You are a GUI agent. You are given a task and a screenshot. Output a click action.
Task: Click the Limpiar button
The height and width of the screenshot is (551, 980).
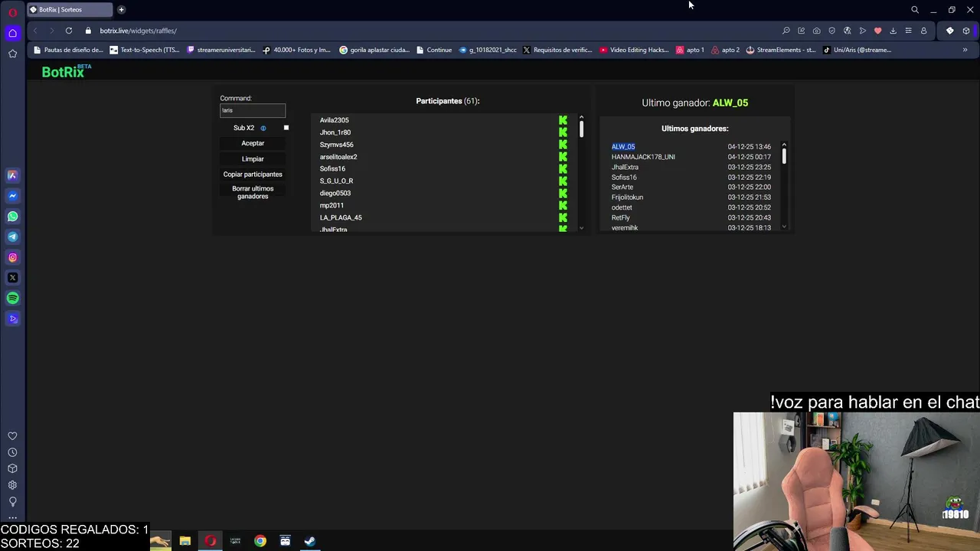(x=253, y=159)
